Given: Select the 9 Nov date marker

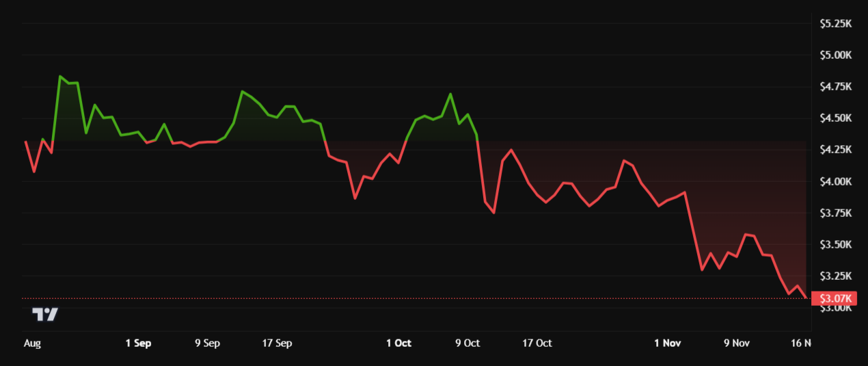Looking at the screenshot, I should click(737, 343).
